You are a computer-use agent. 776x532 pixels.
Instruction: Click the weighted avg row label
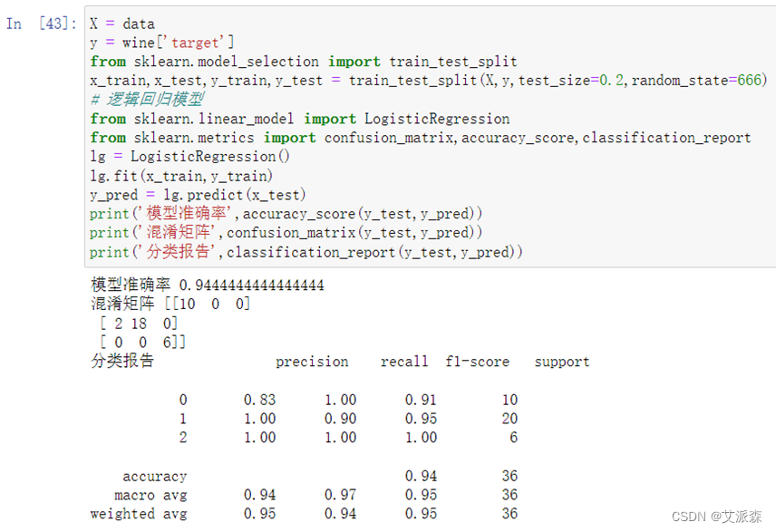coord(139,514)
